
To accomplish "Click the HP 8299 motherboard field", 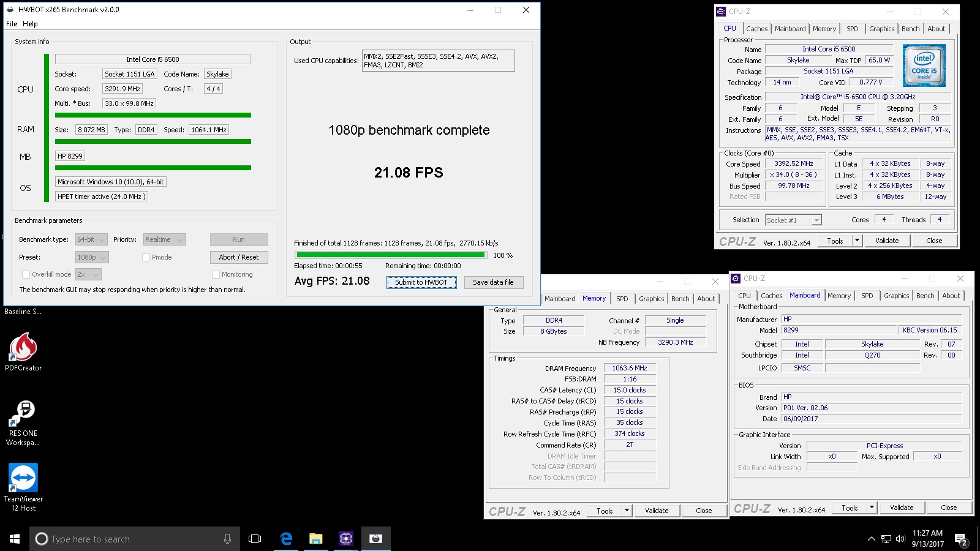I will 70,156.
